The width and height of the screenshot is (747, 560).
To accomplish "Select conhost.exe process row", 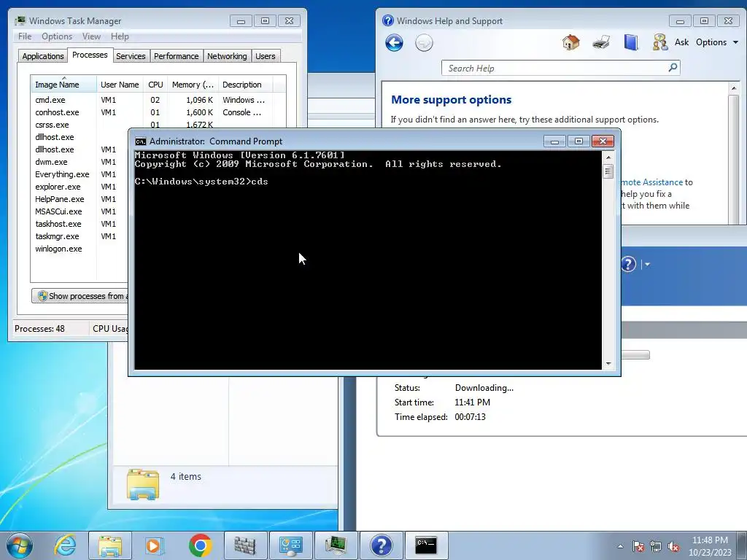I will [x=158, y=112].
